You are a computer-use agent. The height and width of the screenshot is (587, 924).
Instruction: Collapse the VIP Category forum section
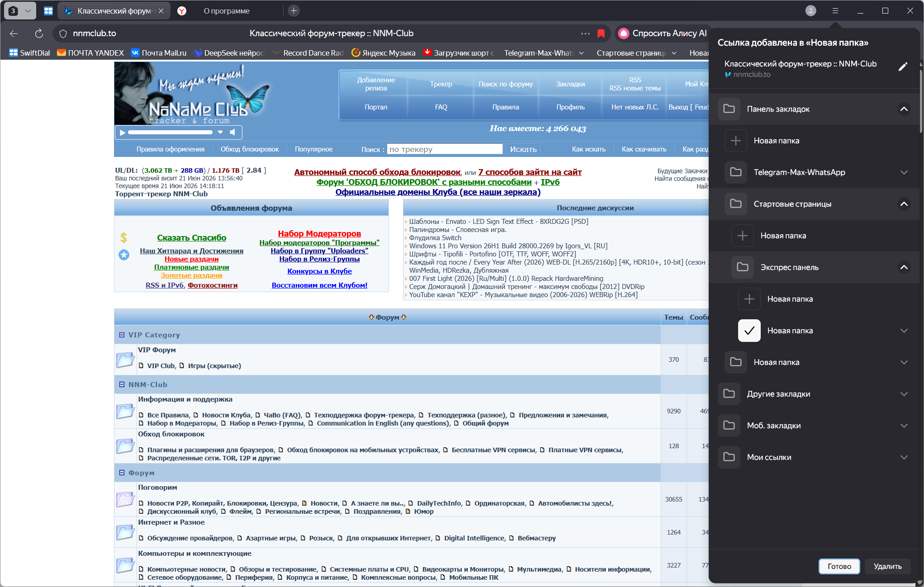point(122,335)
